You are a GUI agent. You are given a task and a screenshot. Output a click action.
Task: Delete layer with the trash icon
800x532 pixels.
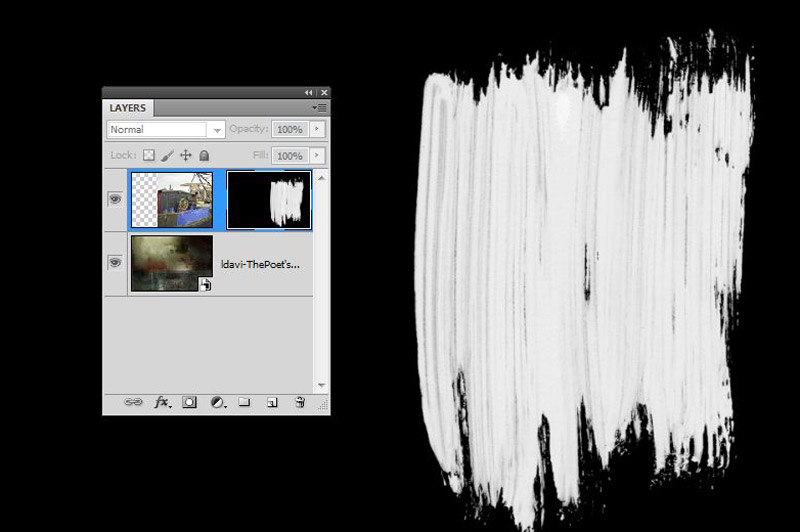[x=300, y=402]
